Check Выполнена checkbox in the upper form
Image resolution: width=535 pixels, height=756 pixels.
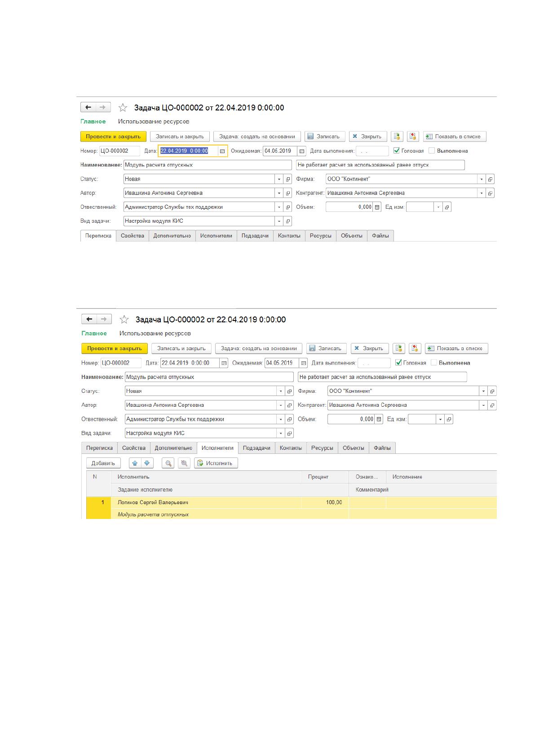432,151
